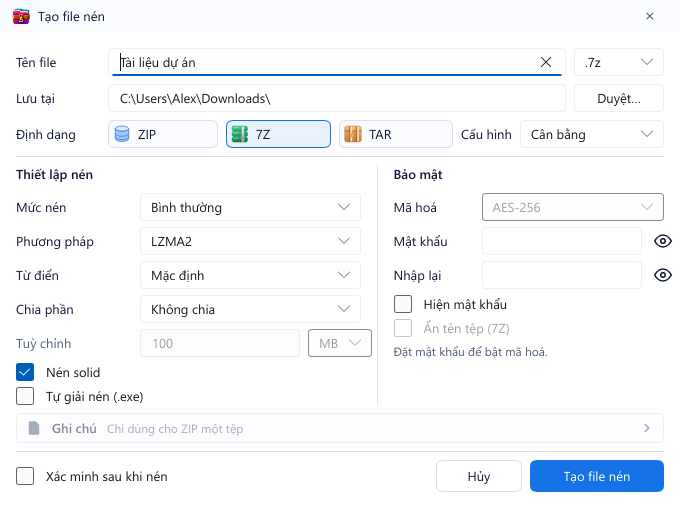Click the Tuỳ chỉnh 100 size field
680x508 pixels.
point(220,343)
